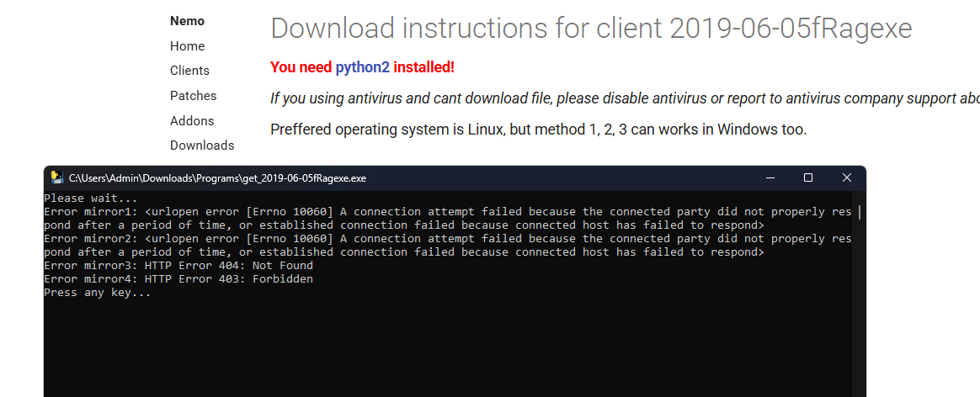Open the Nemo sidebar heading link
The width and height of the screenshot is (980, 397).
tap(187, 21)
